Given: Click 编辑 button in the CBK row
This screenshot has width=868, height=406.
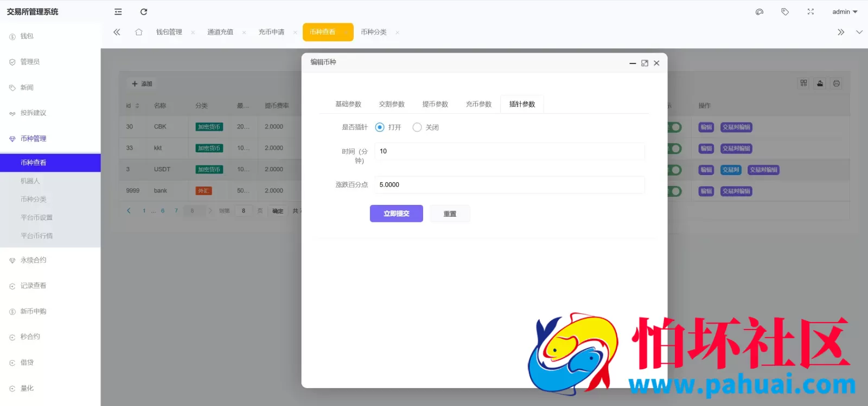Looking at the screenshot, I should [x=706, y=127].
